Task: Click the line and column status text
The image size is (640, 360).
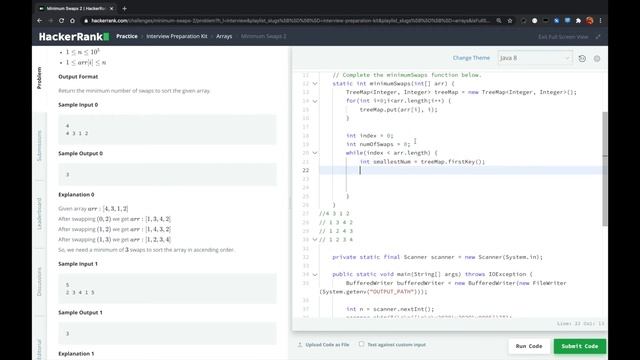Action: tap(580, 324)
